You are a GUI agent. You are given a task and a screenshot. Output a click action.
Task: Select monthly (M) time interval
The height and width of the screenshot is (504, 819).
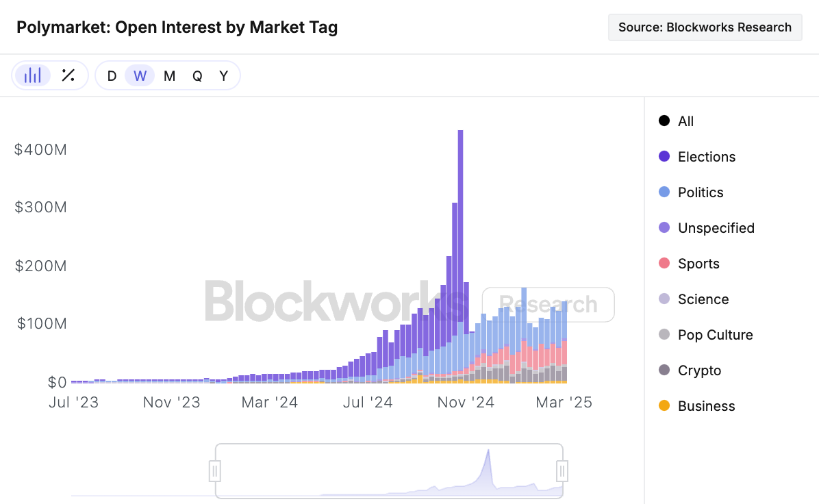click(x=169, y=76)
